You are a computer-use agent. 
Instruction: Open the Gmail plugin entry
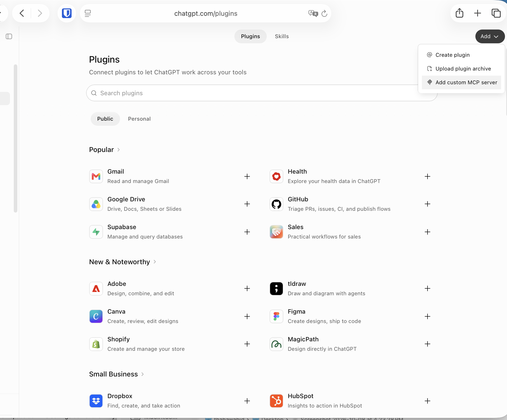point(170,176)
